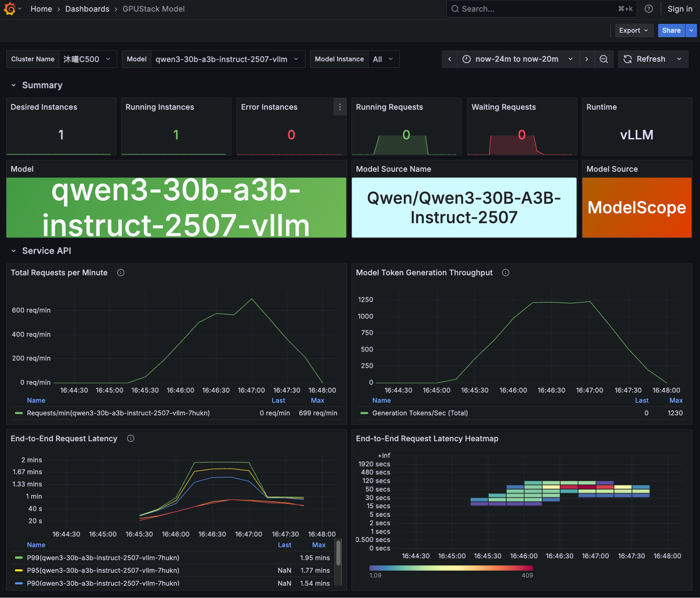Click the Grafana logo icon
The height and width of the screenshot is (598, 700).
[10, 9]
